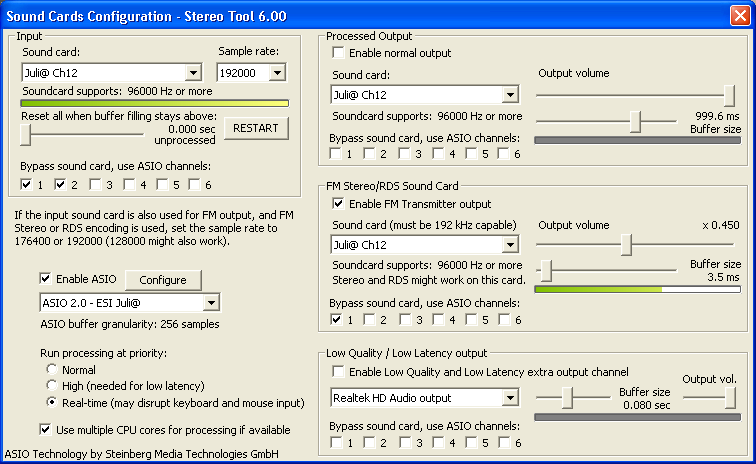Screen dimensions: 756x464
Task: Check FM Stereo/RDS ASIO channel 4
Action: [438, 319]
